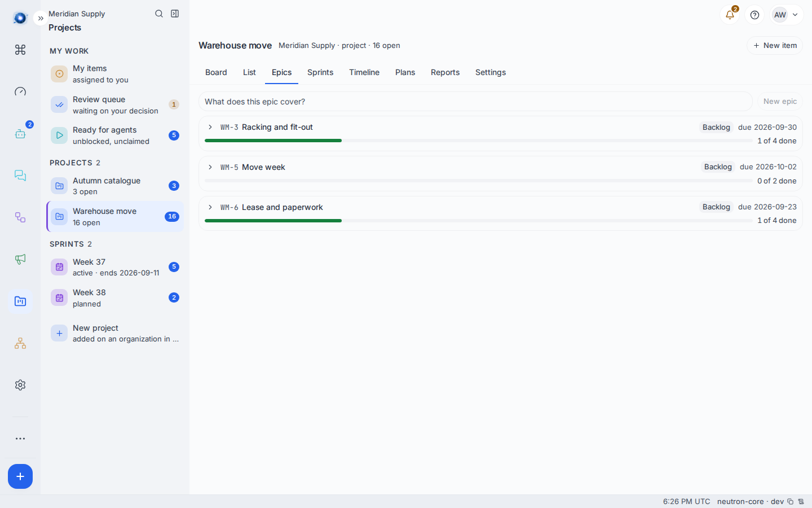Switch to the Reports tab
812x508 pixels.
[x=445, y=72]
